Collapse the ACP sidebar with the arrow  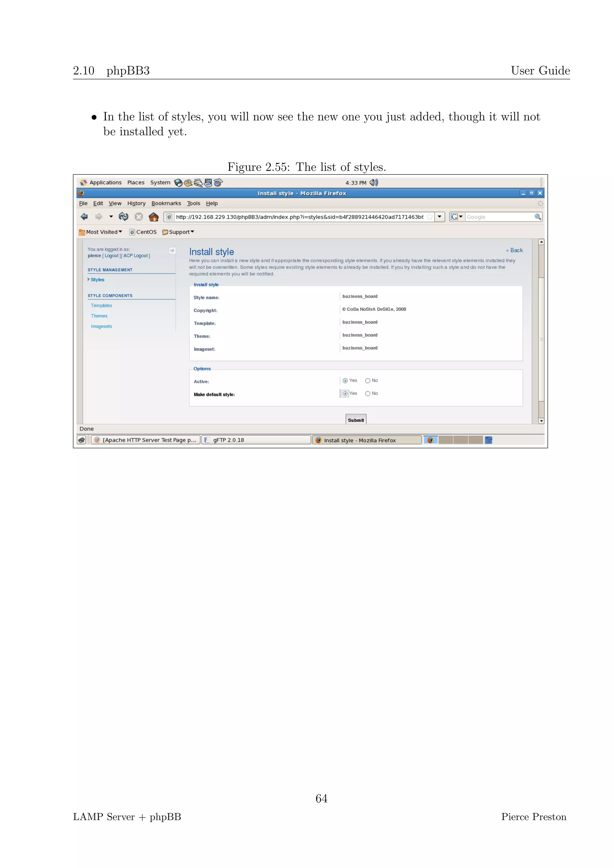point(172,250)
